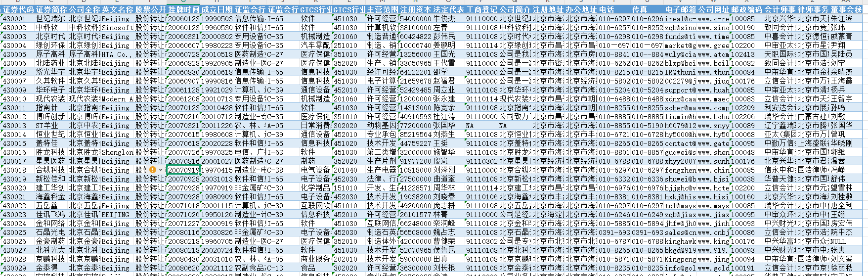868x276 pixels.
Task: Select the cell with code 430001
Action: [x=18, y=18]
